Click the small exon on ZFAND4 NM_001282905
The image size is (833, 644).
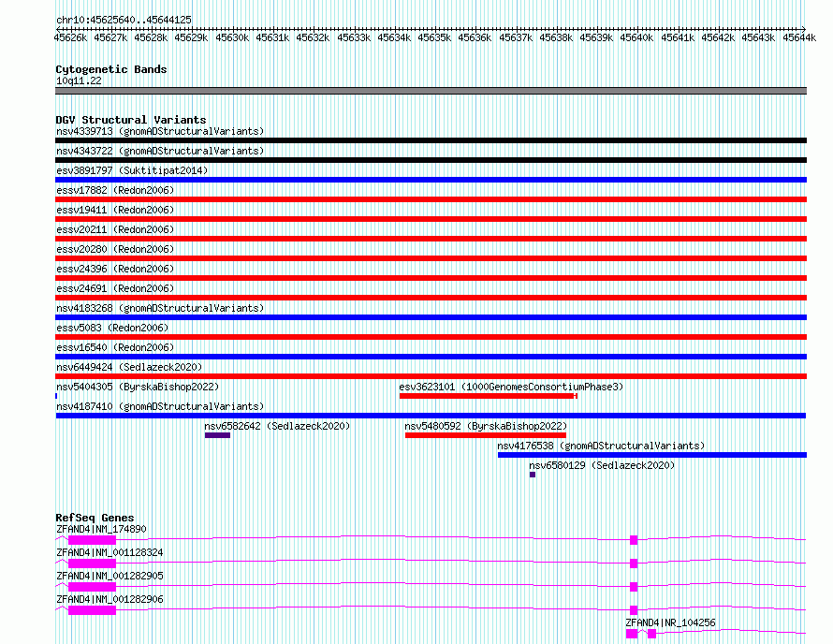tap(634, 587)
